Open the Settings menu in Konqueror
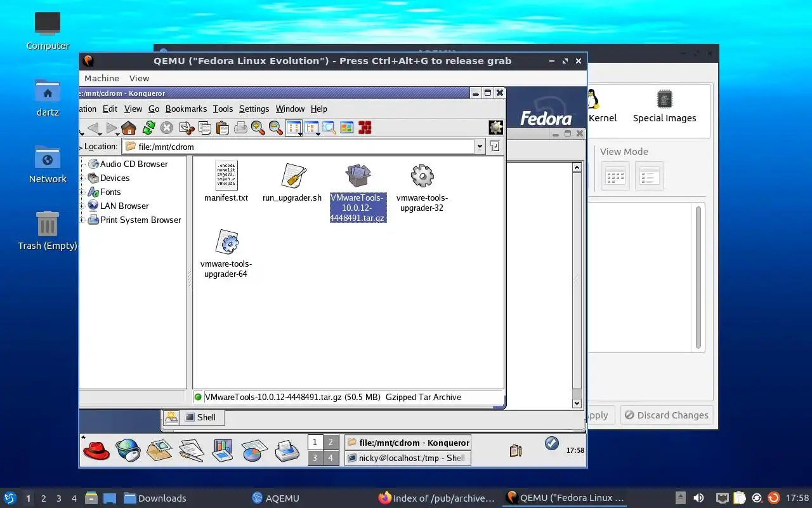This screenshot has width=812, height=508. pyautogui.click(x=254, y=109)
